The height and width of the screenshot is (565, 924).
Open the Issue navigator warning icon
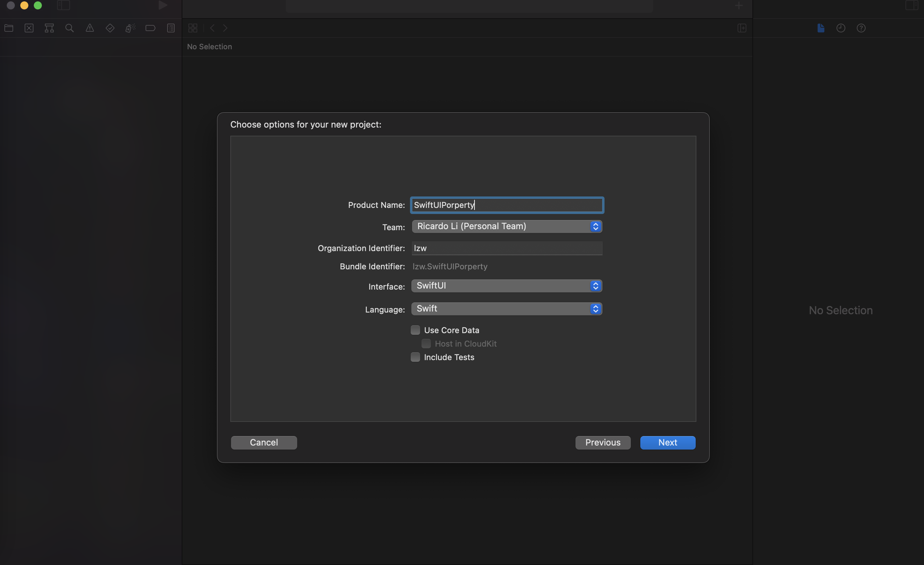[x=89, y=28]
